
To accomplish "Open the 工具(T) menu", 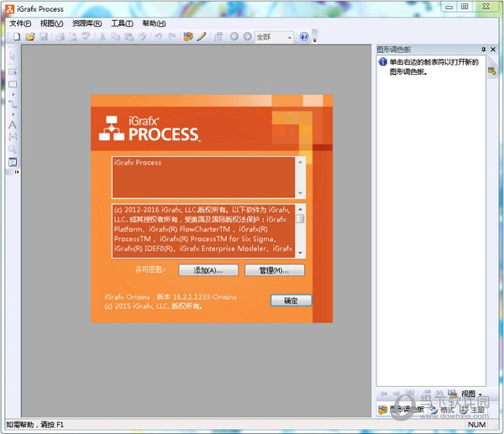I will click(x=122, y=24).
